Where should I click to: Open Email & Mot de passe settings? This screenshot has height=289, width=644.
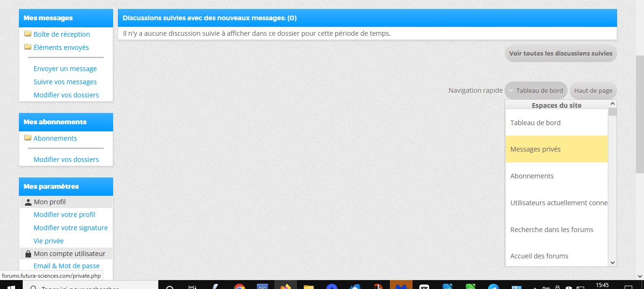pyautogui.click(x=66, y=266)
